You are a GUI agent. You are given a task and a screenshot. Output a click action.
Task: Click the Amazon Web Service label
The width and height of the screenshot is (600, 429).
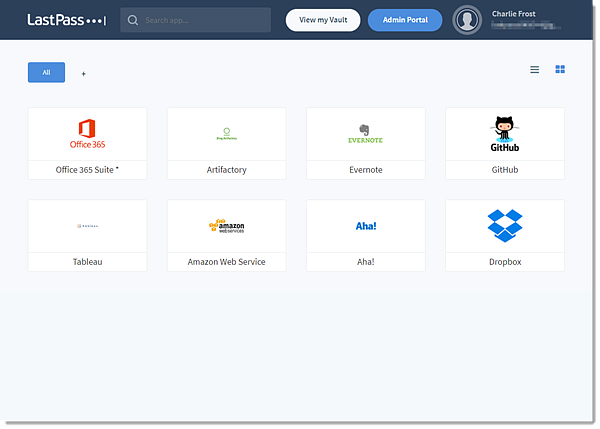227,262
